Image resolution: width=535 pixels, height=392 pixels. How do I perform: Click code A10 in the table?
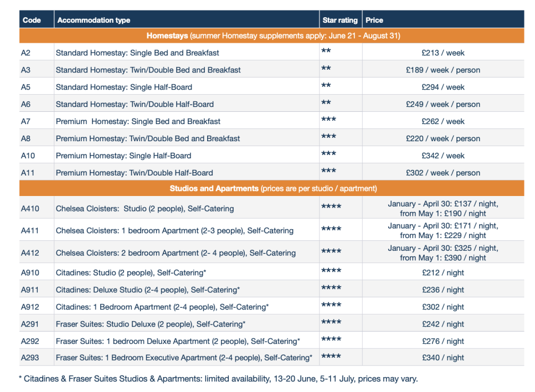coord(28,156)
